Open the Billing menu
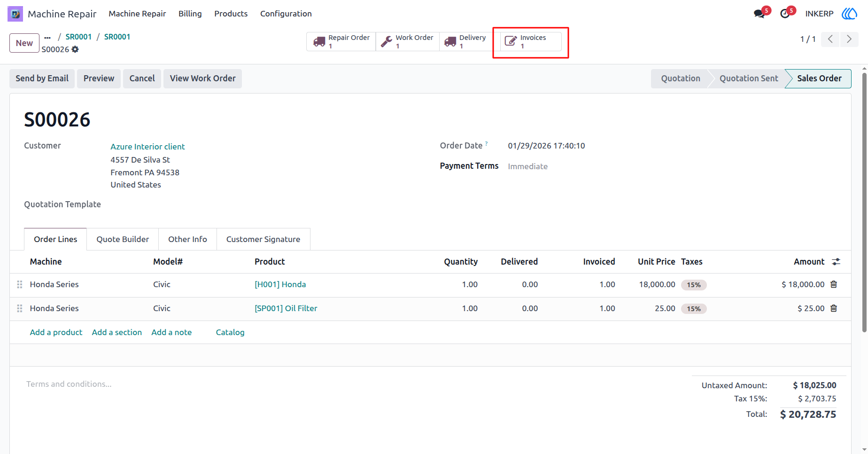Screen dimensions: 868x454 pos(190,14)
